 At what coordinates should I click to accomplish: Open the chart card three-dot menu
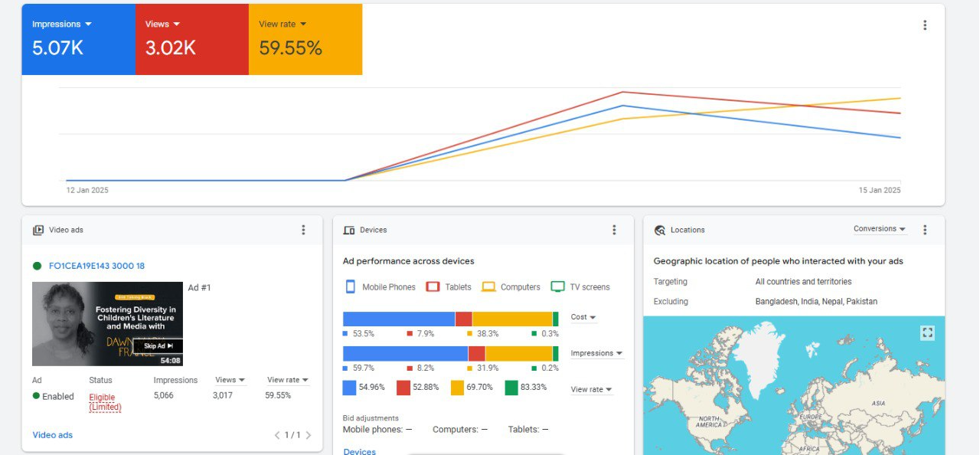[x=925, y=25]
